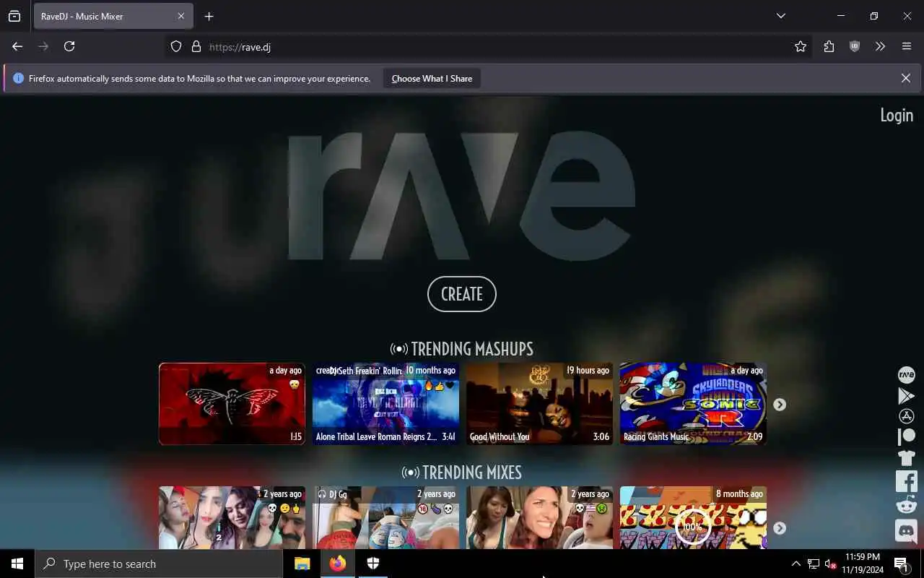The height and width of the screenshot is (578, 924).
Task: Open the DJ Gg mix thumbnail
Action: pyautogui.click(x=385, y=517)
